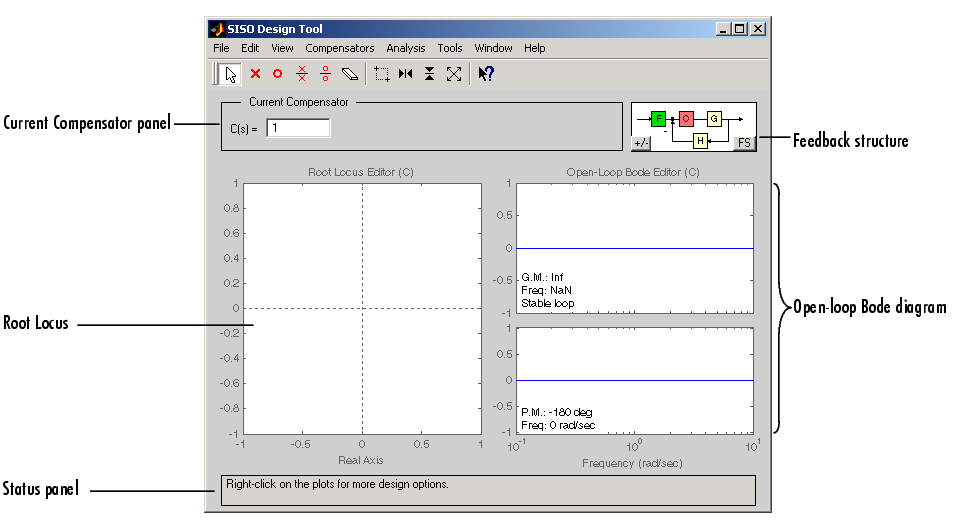Click the red C compensator block
The width and height of the screenshot is (956, 532).
686,119
